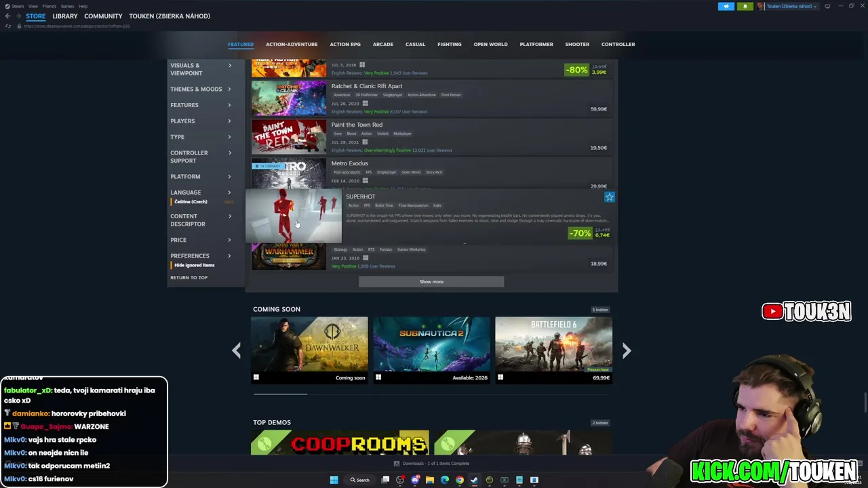
Task: Open the Paint the Town Red listing
Action: pos(431,136)
